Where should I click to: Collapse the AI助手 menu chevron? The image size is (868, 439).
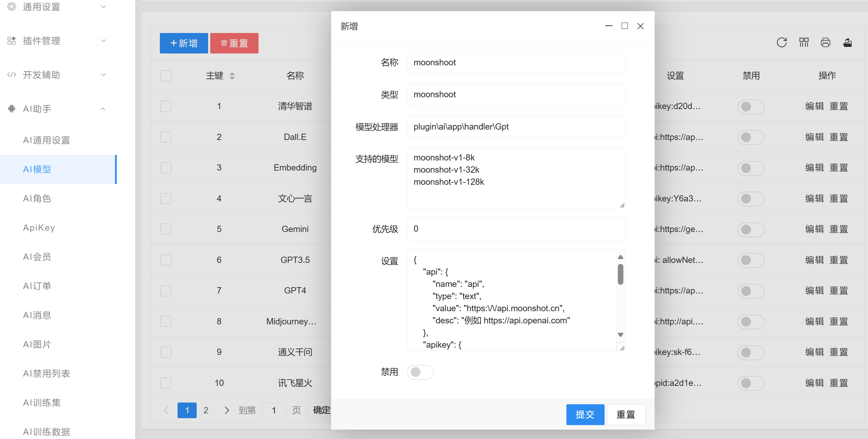103,109
